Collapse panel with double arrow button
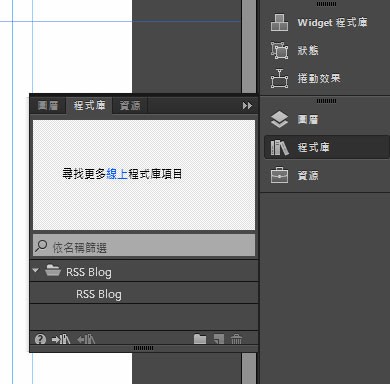 pyautogui.click(x=247, y=106)
